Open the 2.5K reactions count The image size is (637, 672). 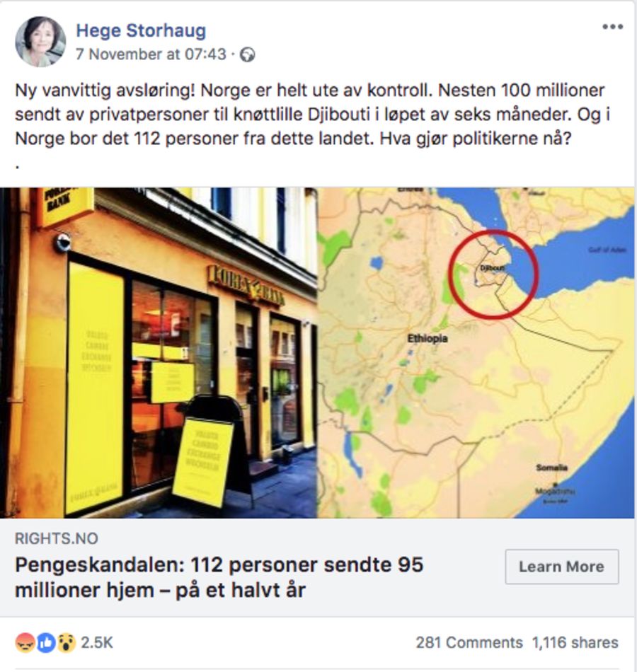[x=97, y=643]
